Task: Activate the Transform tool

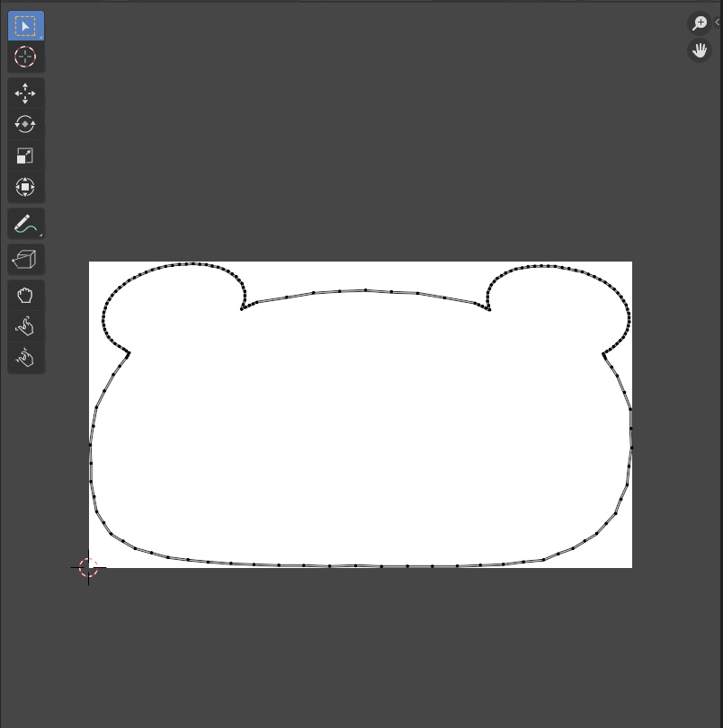Action: coord(25,187)
